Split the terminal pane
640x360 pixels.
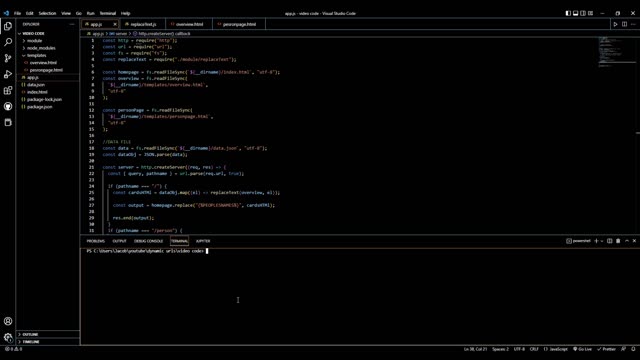pyautogui.click(x=609, y=241)
